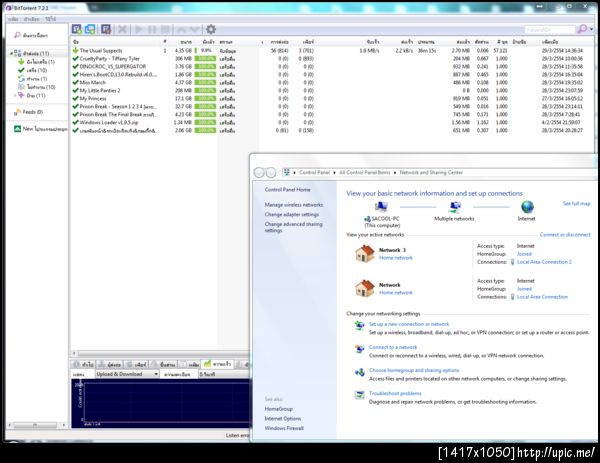Click the sidebar horizontal scrollbar
This screenshot has height=463, width=600.
coord(37,425)
